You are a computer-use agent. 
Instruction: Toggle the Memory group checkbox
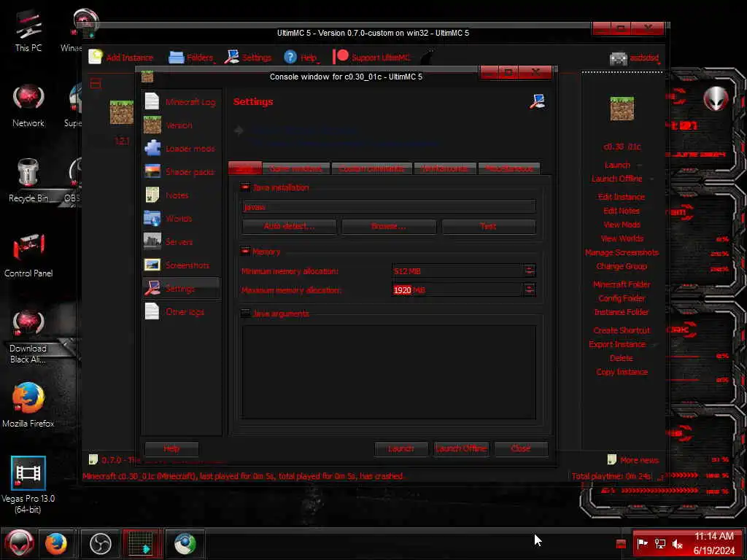click(245, 251)
